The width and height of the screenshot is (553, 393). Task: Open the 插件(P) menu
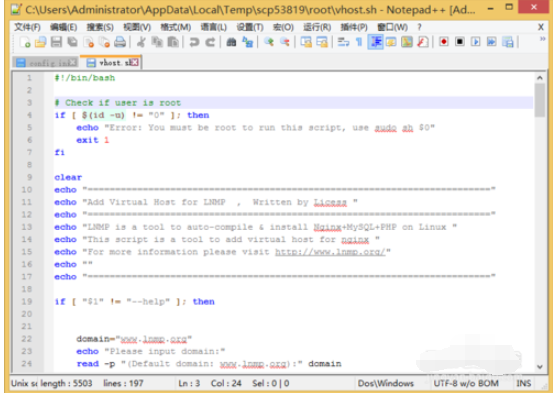pyautogui.click(x=354, y=27)
